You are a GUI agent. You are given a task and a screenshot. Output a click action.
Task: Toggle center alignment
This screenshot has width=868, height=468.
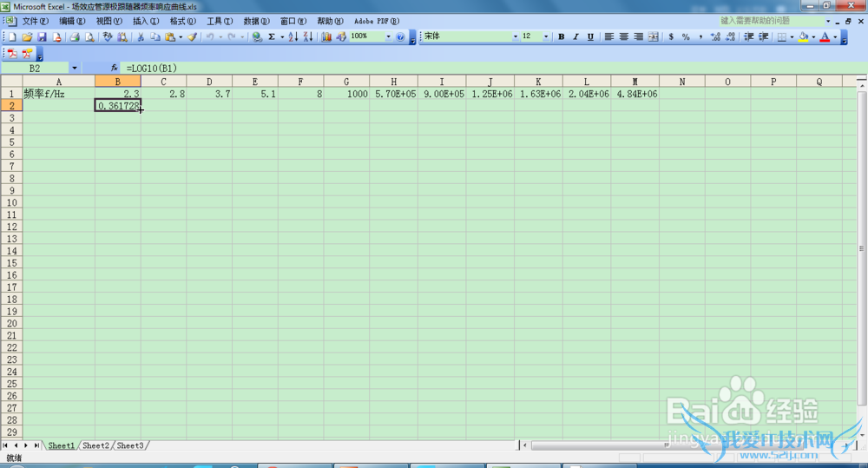624,36
